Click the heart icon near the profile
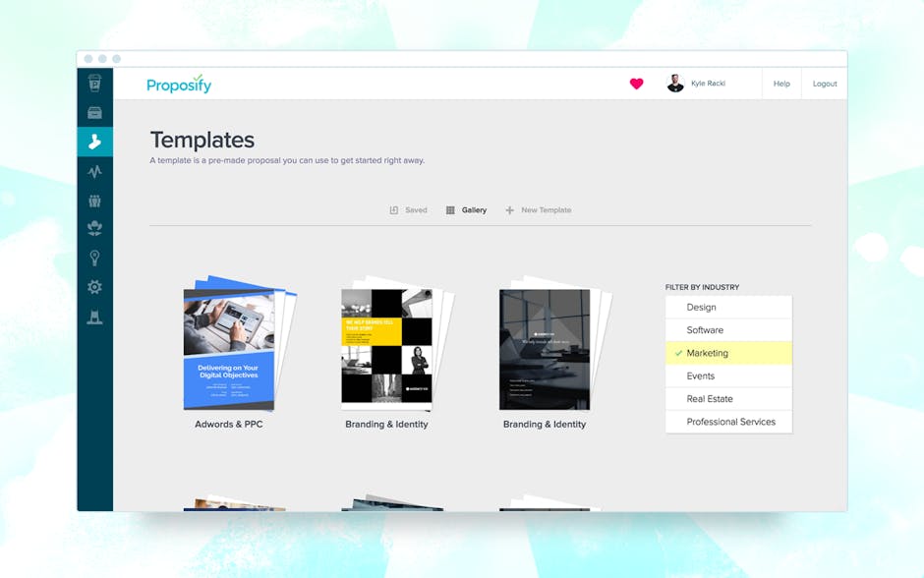 coord(636,84)
